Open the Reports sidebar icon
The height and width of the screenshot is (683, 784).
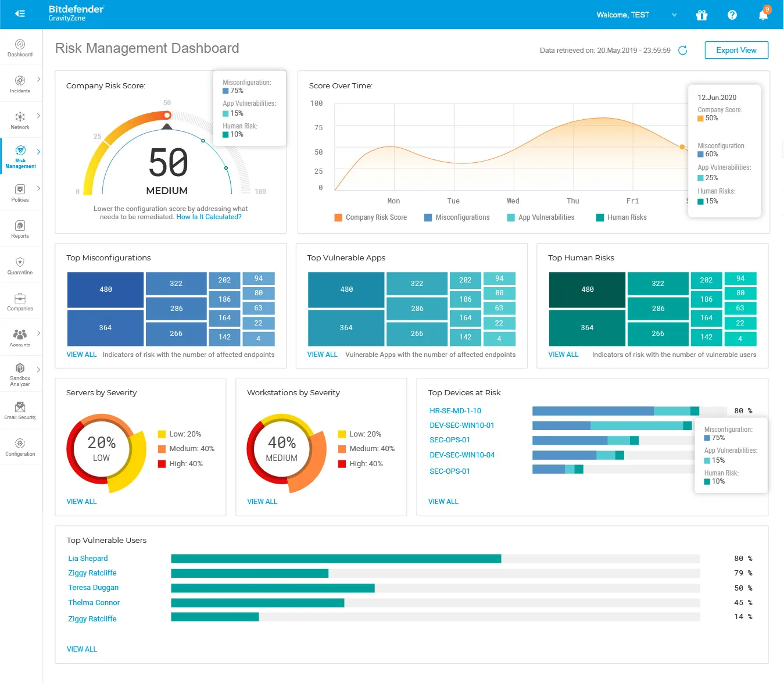point(20,229)
